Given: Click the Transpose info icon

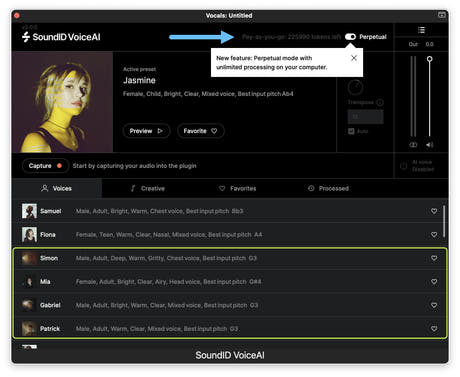Looking at the screenshot, I should coord(380,102).
